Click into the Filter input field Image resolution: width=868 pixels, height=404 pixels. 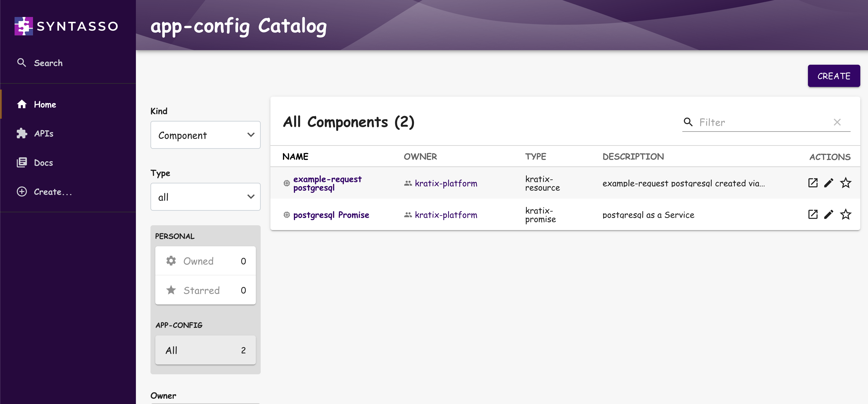pos(763,122)
